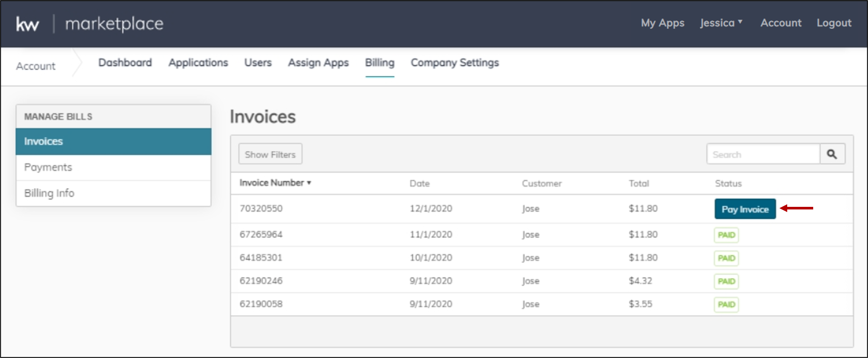Click the Logout link
868x358 pixels.
pyautogui.click(x=834, y=23)
